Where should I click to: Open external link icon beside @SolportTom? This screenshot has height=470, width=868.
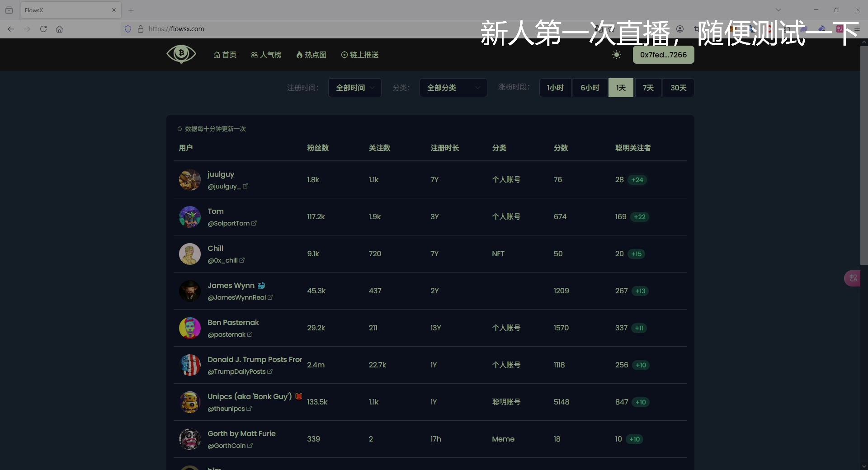coord(254,223)
